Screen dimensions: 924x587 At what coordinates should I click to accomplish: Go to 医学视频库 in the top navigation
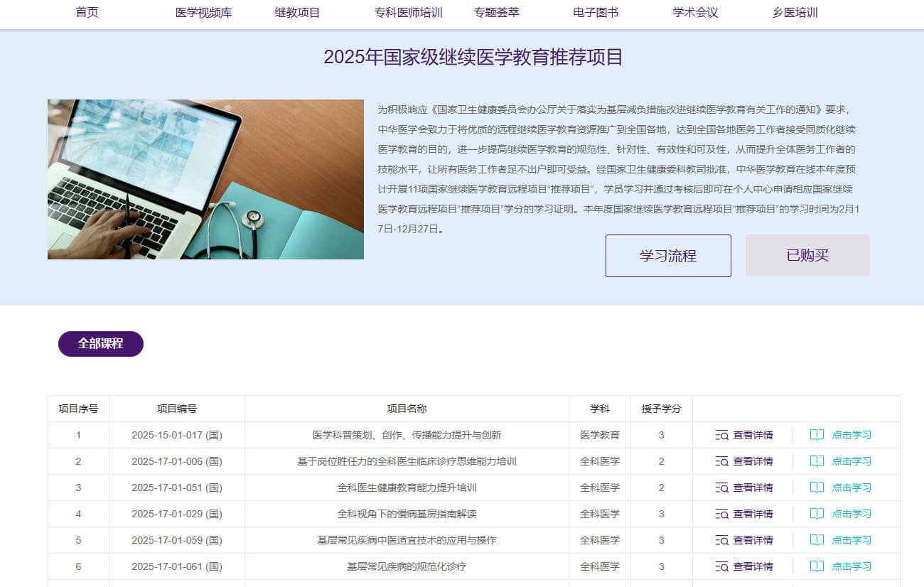[203, 13]
